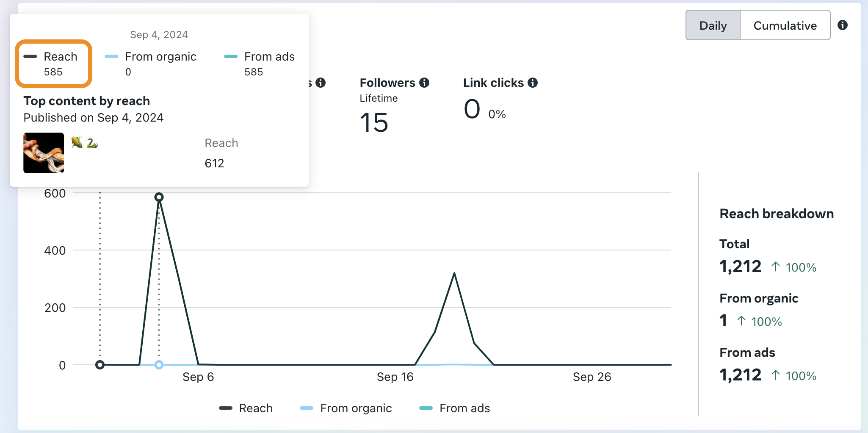This screenshot has height=433, width=868.
Task: Switch the chart to Daily view
Action: [713, 25]
